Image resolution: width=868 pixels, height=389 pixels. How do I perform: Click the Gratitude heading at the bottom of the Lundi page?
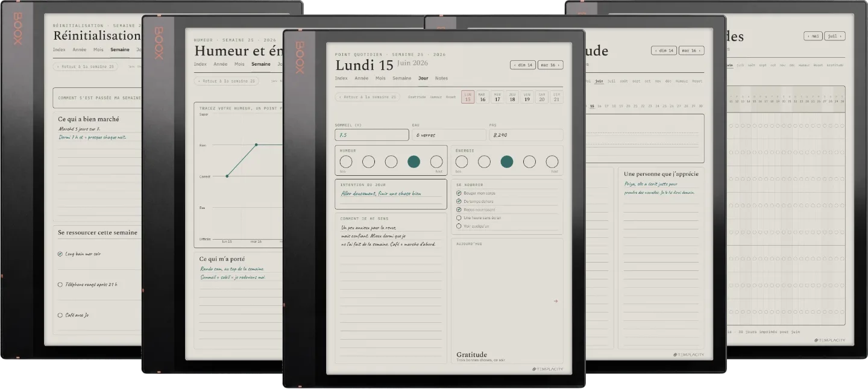(x=471, y=355)
